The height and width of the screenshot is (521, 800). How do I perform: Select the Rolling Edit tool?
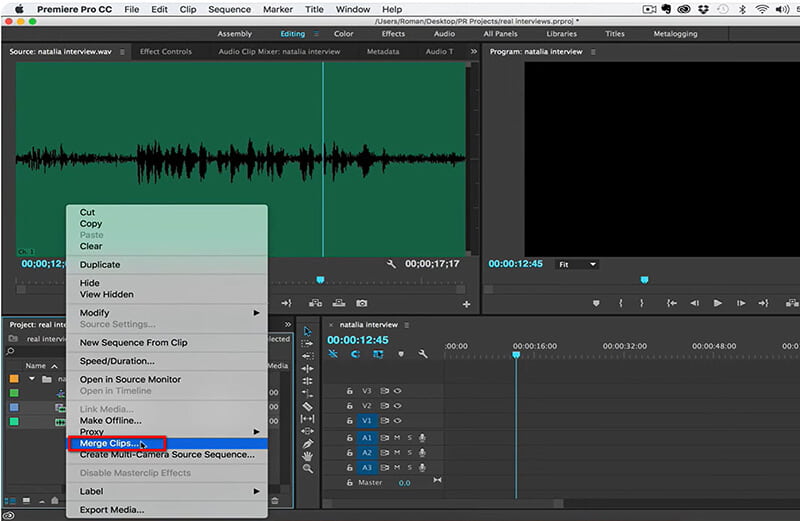tap(307, 381)
